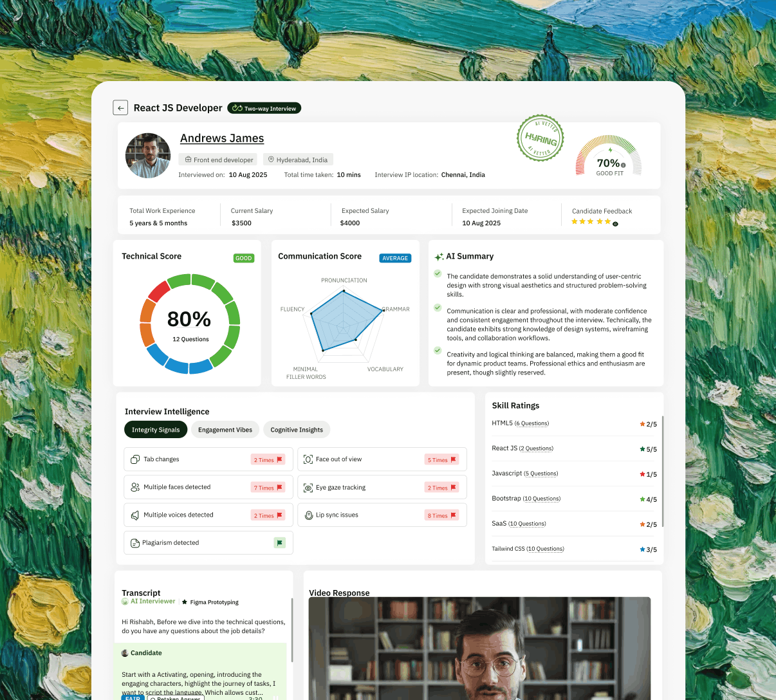Switch to the Cognitive Insights tab
Image resolution: width=776 pixels, height=700 pixels.
click(297, 430)
